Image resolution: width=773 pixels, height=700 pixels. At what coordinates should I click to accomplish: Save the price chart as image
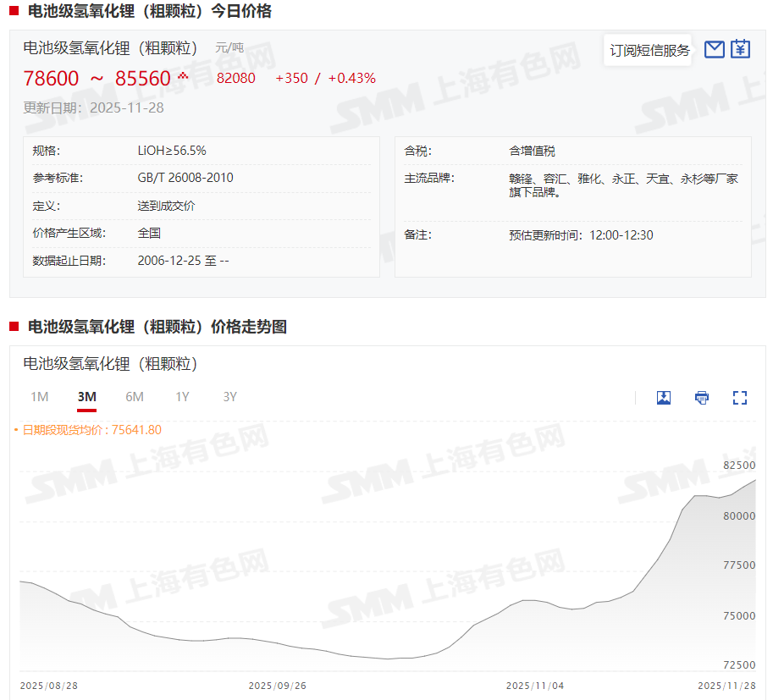click(664, 398)
